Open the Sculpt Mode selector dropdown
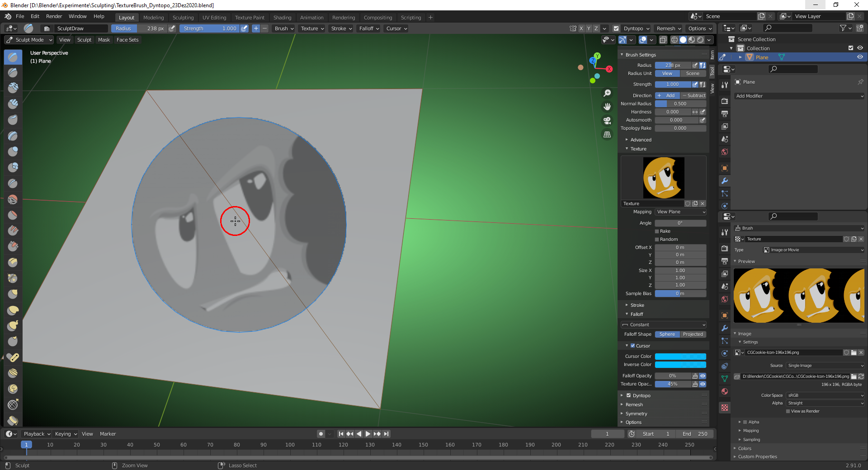Screen dimensions: 868x470 [x=29, y=40]
